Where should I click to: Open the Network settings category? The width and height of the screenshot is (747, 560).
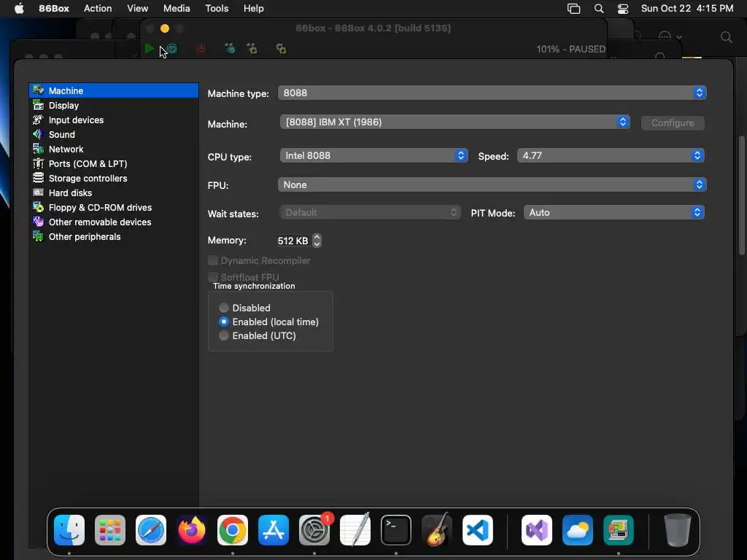[113, 149]
